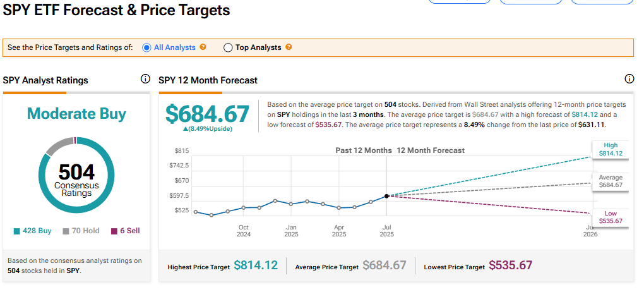
Task: Select the Top Analysts radio button
Action: point(228,47)
